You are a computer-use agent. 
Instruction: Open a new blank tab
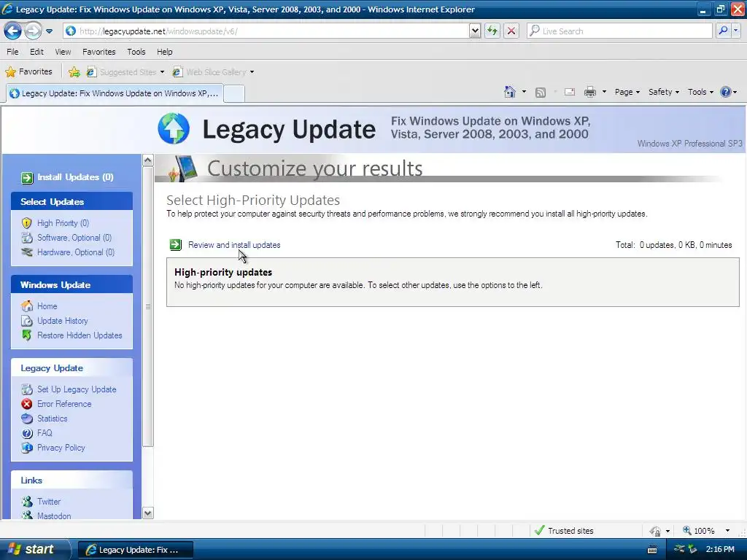pyautogui.click(x=234, y=94)
